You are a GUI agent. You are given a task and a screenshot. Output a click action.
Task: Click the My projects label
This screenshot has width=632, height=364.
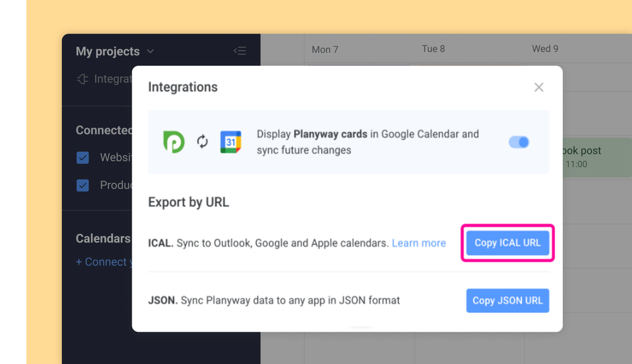tap(107, 51)
